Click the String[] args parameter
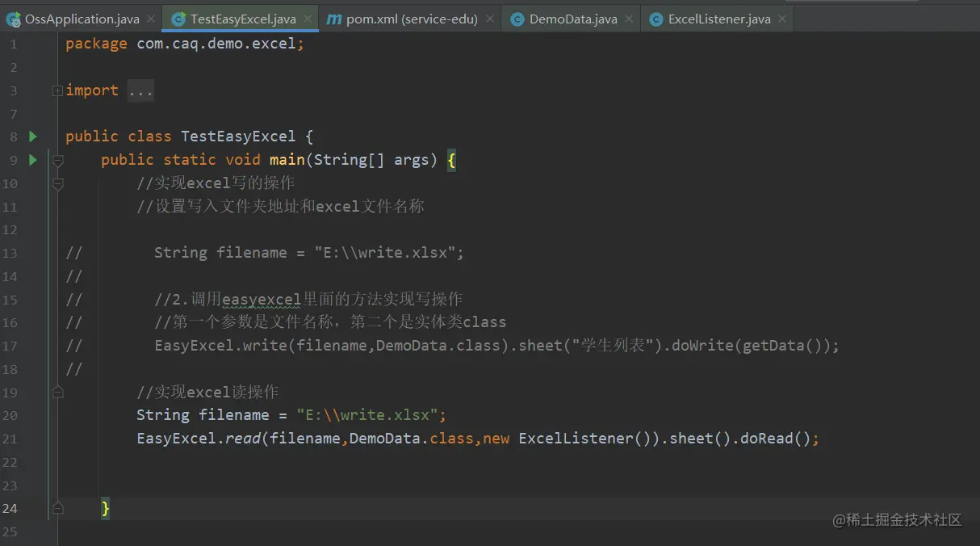Screen dimensions: 980x546 click(371, 160)
